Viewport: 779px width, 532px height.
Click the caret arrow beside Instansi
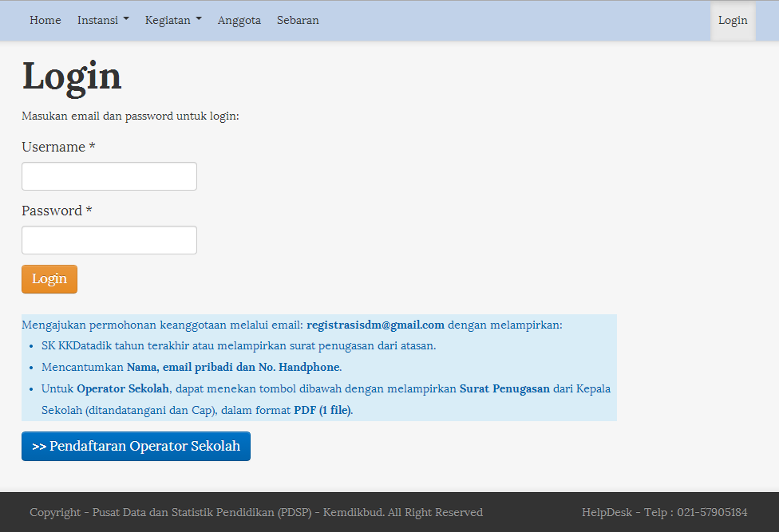[x=128, y=20]
